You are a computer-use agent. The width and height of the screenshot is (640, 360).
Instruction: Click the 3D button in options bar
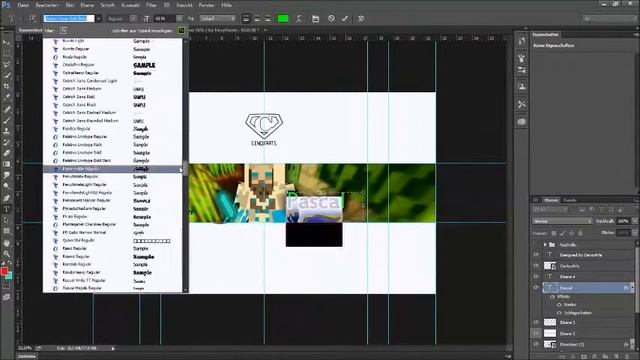[360, 18]
